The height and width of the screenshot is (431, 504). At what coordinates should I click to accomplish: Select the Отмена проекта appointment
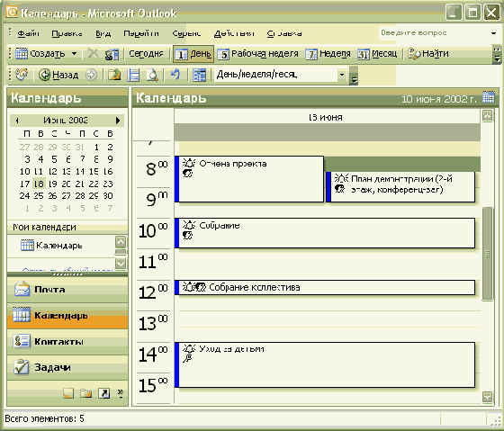(249, 179)
